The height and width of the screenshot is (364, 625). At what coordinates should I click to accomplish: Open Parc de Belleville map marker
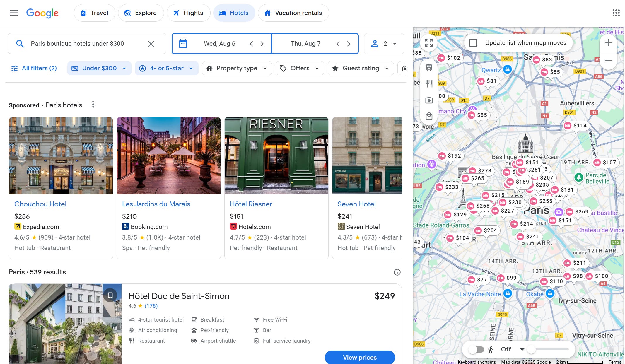(x=578, y=177)
